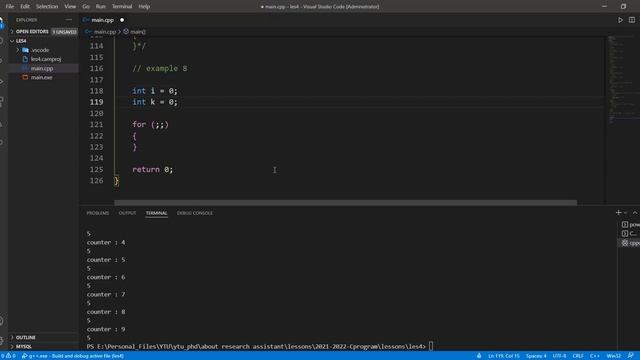The width and height of the screenshot is (640, 360).
Task: Click the UTF-8 encoding indicator
Action: (559, 356)
